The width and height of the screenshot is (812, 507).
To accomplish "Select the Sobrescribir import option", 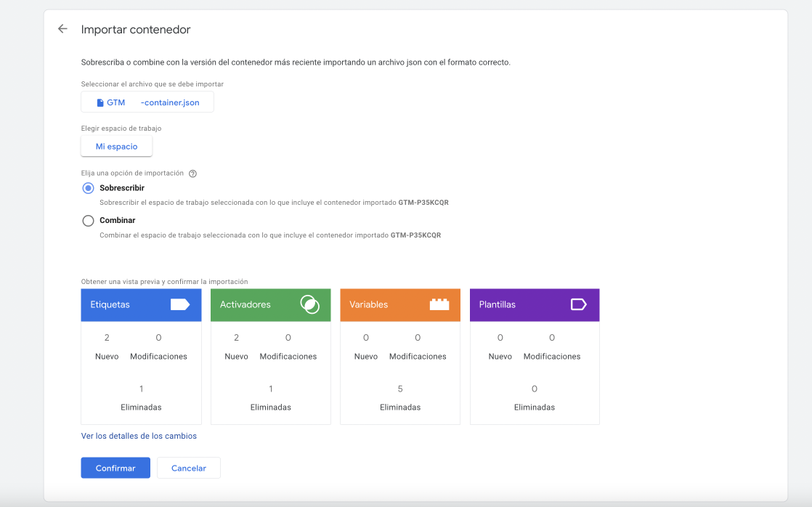I will pyautogui.click(x=88, y=187).
